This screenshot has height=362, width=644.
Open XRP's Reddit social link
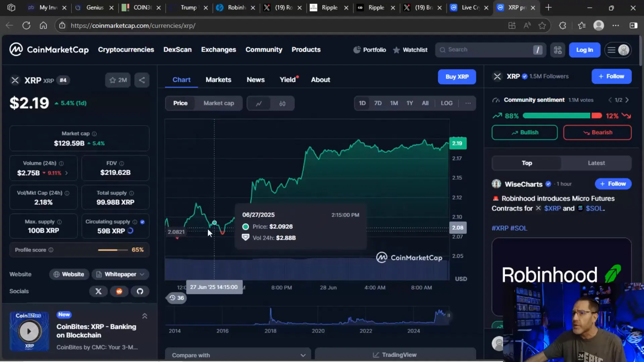[119, 291]
